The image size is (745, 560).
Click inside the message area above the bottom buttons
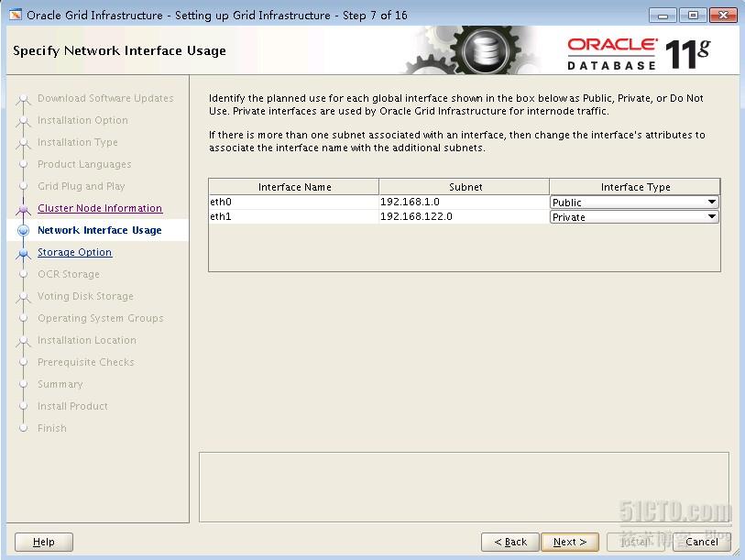click(464, 488)
